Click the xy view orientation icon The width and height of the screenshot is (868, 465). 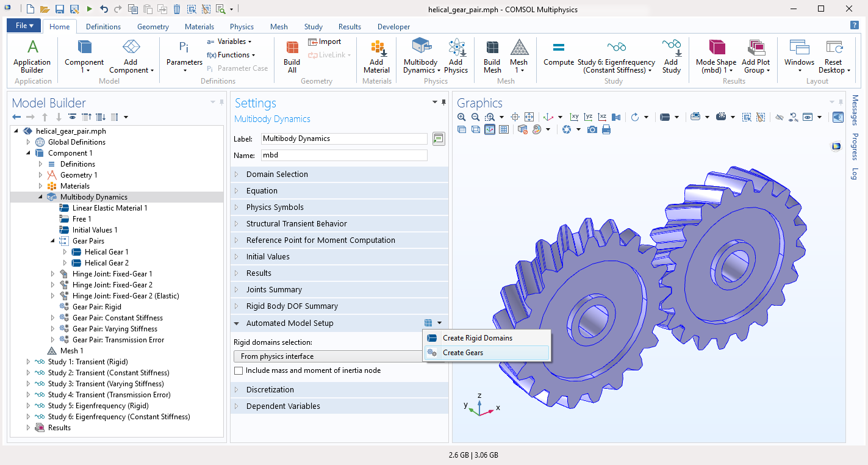[574, 117]
